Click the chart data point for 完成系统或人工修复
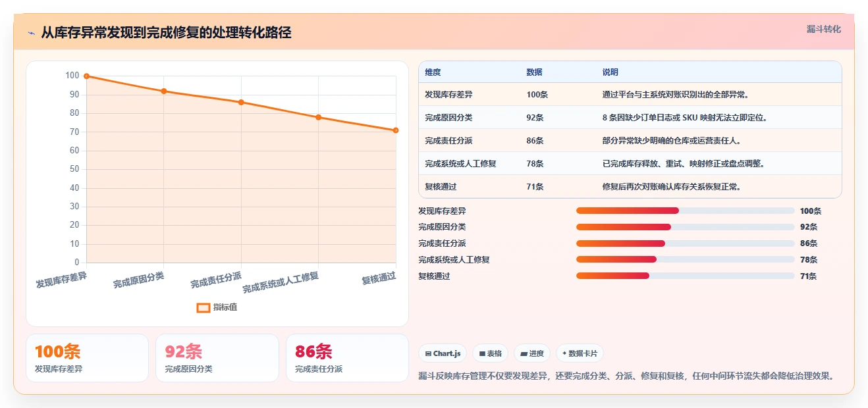868x408 pixels. [x=319, y=117]
